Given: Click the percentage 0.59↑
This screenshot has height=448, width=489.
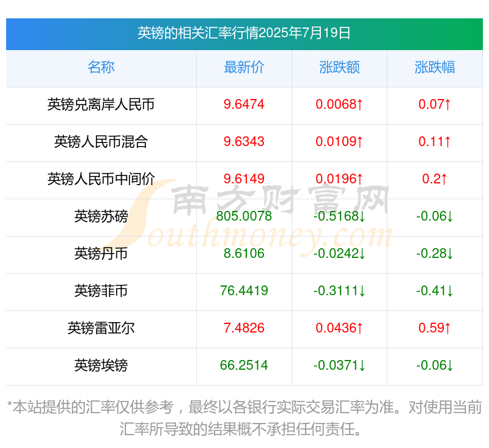Looking at the screenshot, I should point(435,328).
